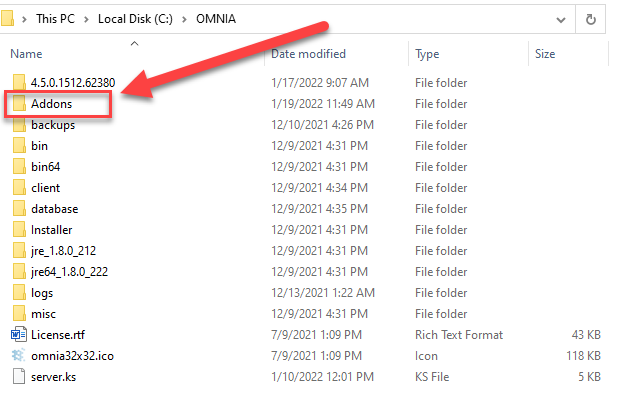Expand the chevron after This PC in breadcrumb

click(x=86, y=19)
